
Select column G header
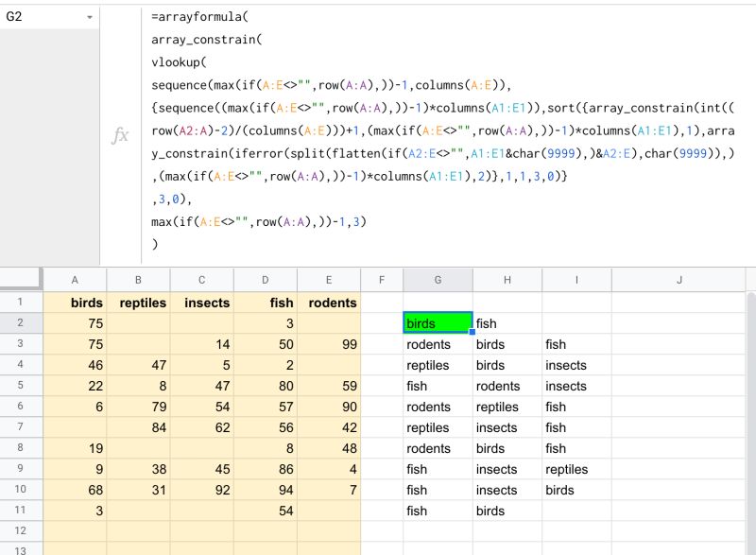tap(437, 280)
